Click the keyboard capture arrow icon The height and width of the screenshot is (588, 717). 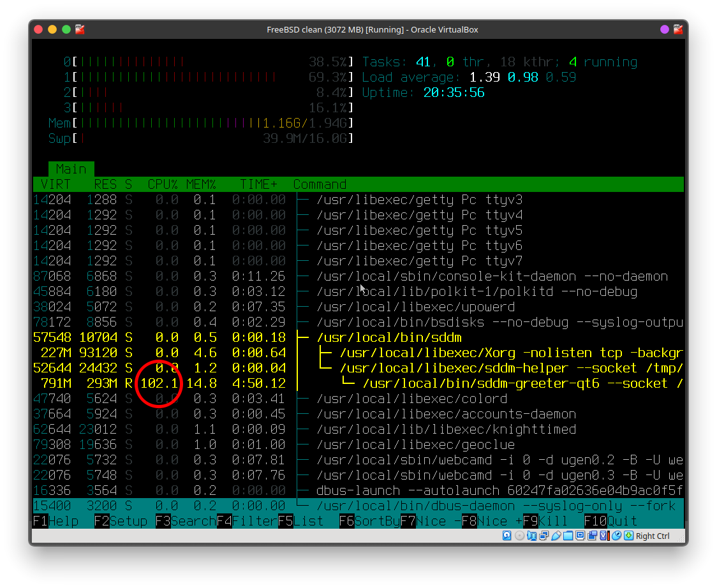[x=628, y=536]
